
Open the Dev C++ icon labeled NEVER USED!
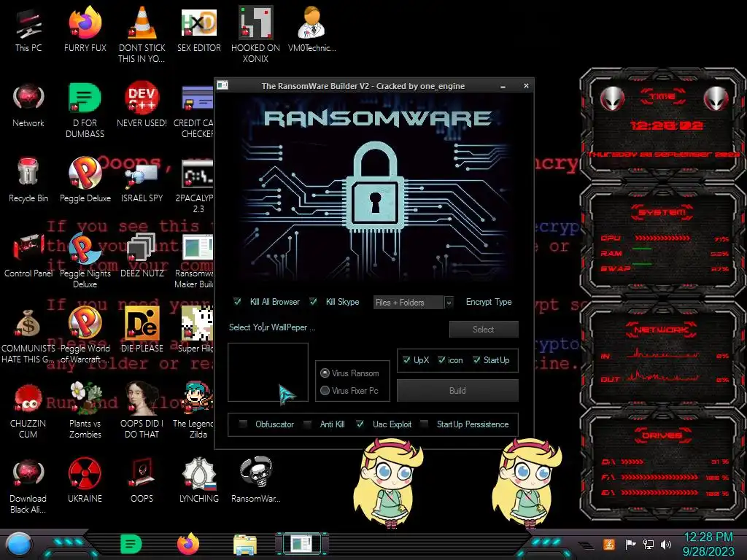(x=142, y=105)
